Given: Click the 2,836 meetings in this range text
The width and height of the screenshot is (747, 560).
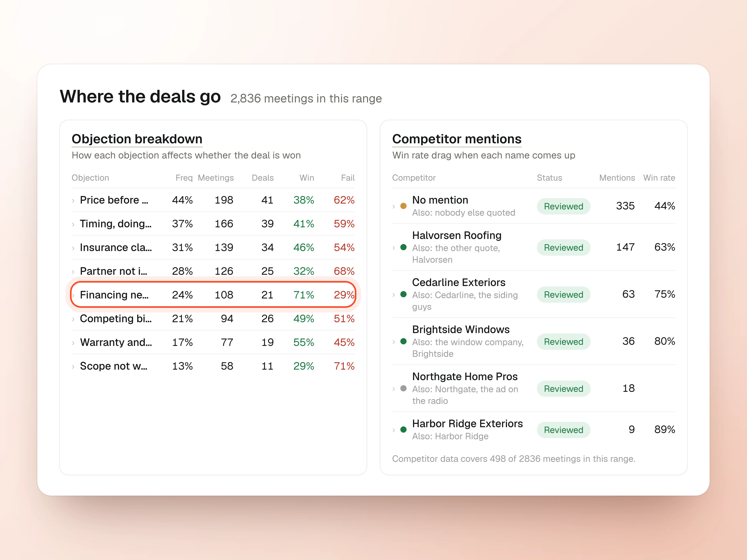Looking at the screenshot, I should (306, 99).
